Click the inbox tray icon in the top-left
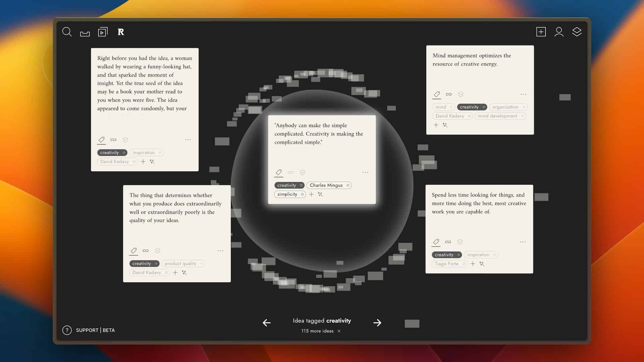The width and height of the screenshot is (644, 362). 85,33
